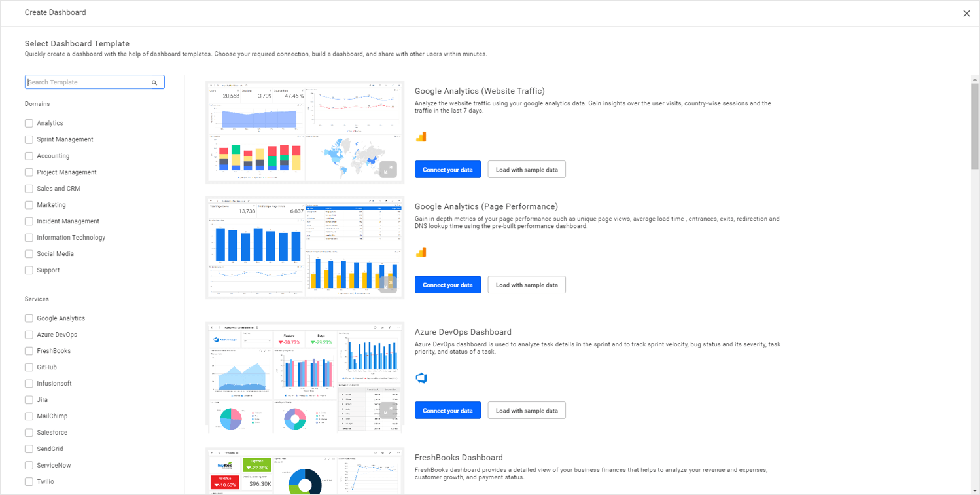The height and width of the screenshot is (495, 980).
Task: Click the Services section heading
Action: pyautogui.click(x=37, y=299)
